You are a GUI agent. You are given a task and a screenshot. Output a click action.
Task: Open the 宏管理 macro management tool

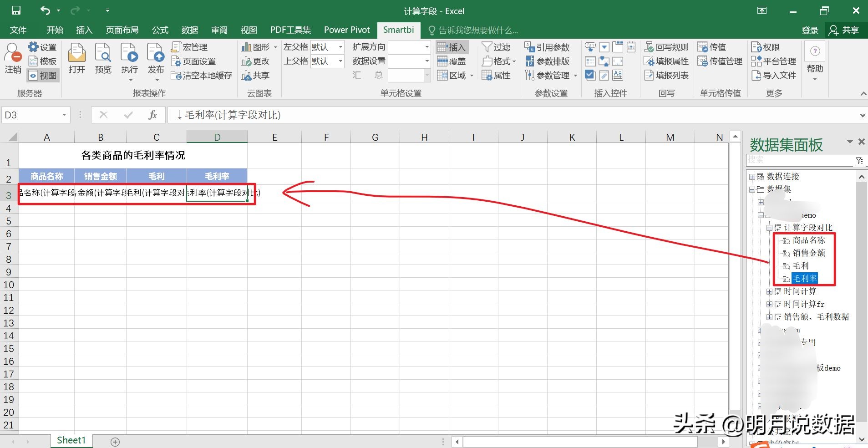pyautogui.click(x=190, y=46)
